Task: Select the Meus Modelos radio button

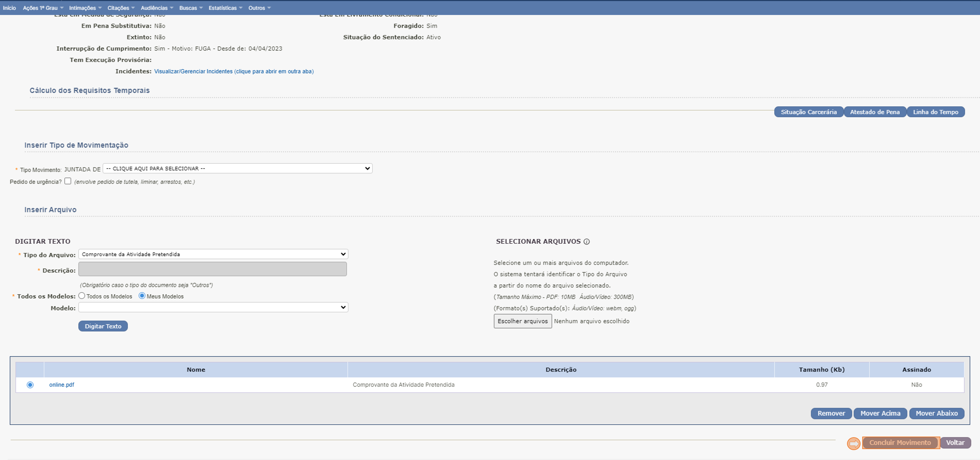Action: [x=142, y=296]
